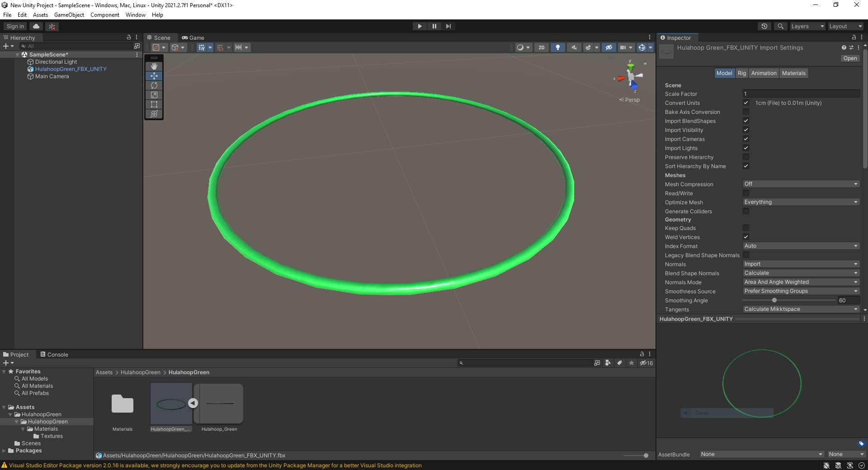
Task: Select the Rotate tool
Action: [x=154, y=85]
